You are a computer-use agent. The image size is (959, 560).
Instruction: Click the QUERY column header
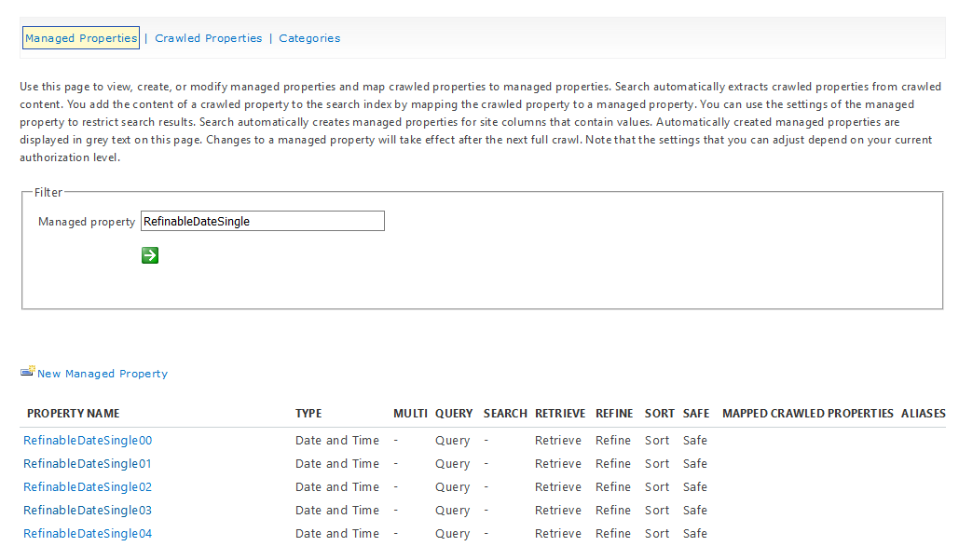click(x=452, y=413)
